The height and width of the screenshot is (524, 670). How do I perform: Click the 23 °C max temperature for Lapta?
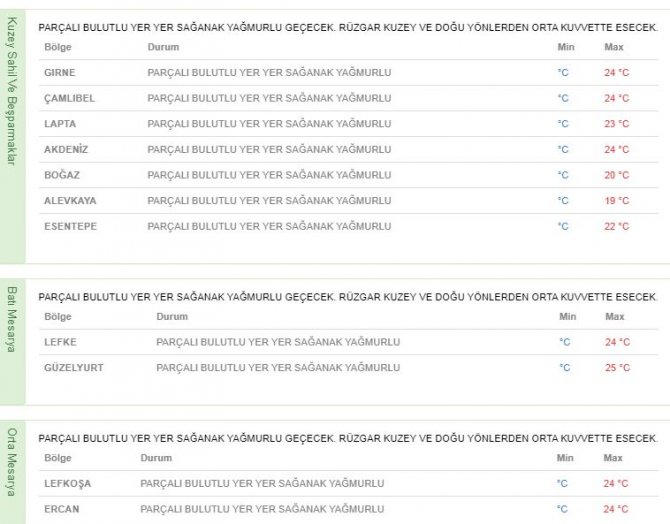(x=616, y=124)
